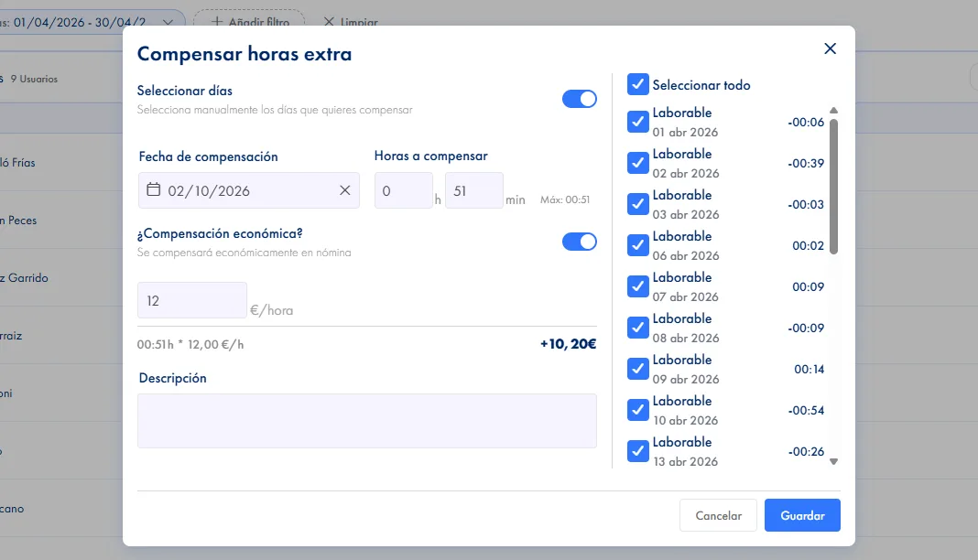Click the plus icon of Añadir filtro
This screenshot has width=978, height=560.
216,22
